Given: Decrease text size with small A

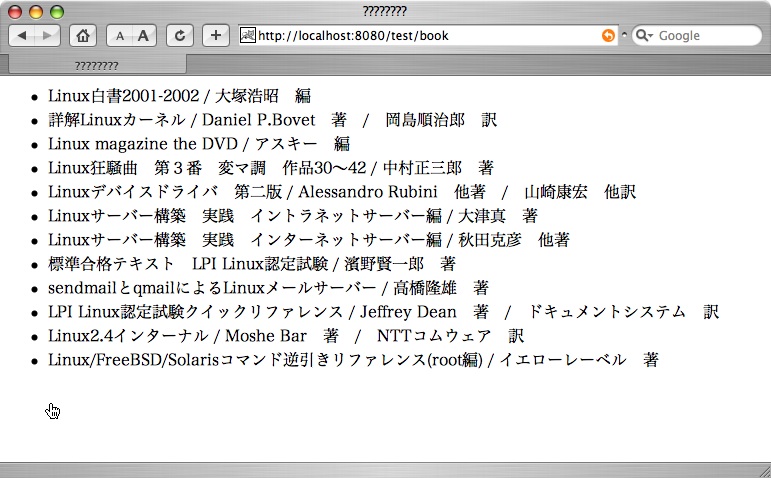Looking at the screenshot, I should [x=119, y=35].
